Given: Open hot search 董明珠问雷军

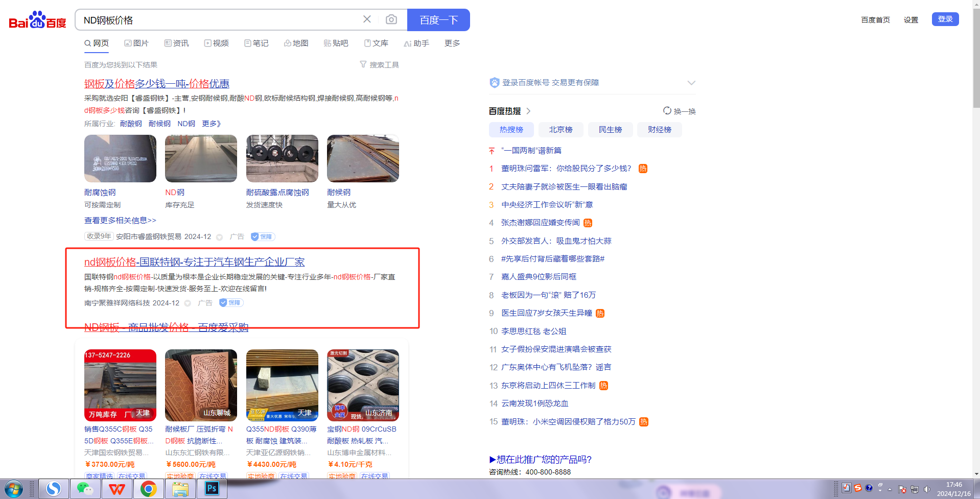Looking at the screenshot, I should [x=566, y=169].
